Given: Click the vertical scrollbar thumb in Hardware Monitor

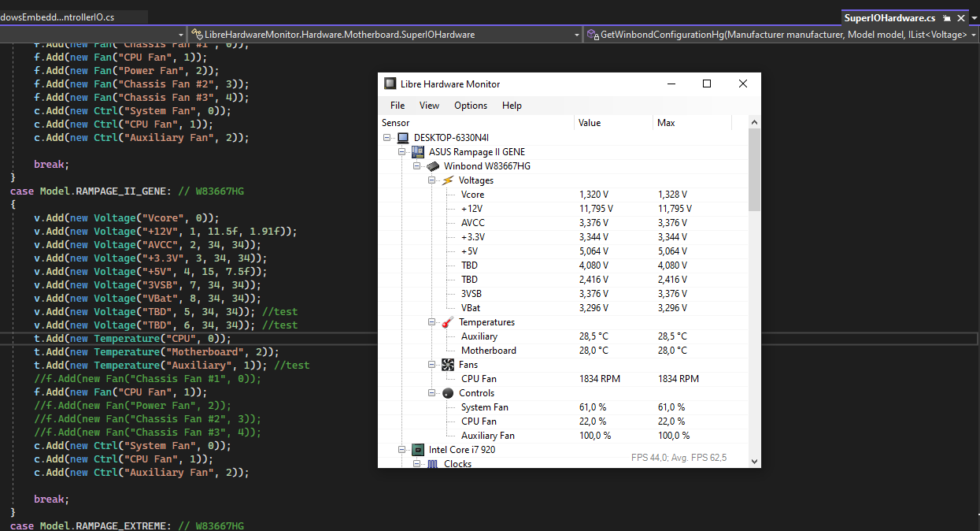Looking at the screenshot, I should [755, 170].
